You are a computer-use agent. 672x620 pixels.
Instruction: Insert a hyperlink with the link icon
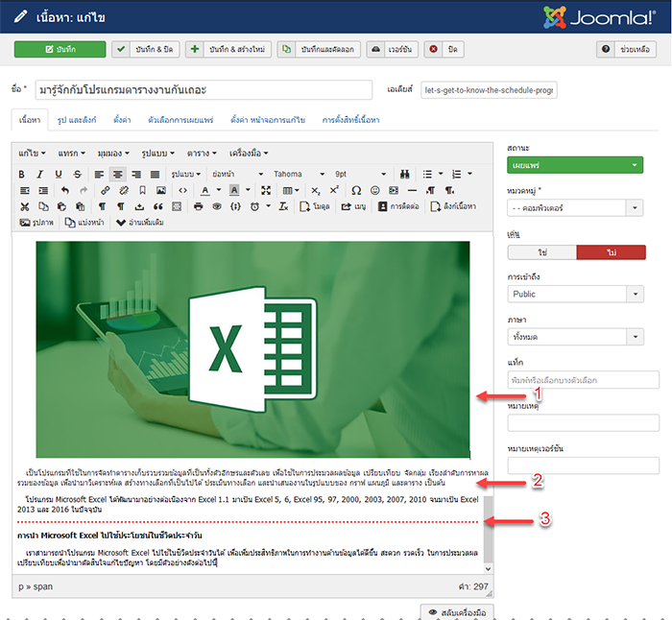[105, 190]
